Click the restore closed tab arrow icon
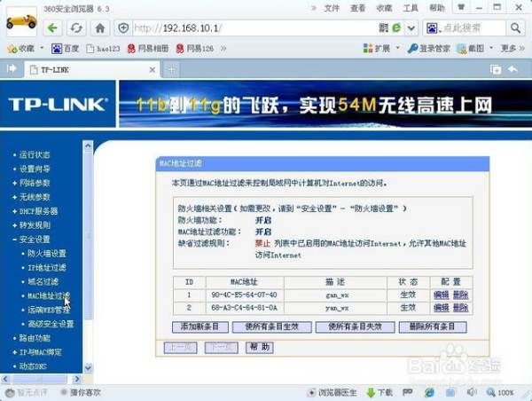Screen dimensions: 532x401 (x=512, y=69)
